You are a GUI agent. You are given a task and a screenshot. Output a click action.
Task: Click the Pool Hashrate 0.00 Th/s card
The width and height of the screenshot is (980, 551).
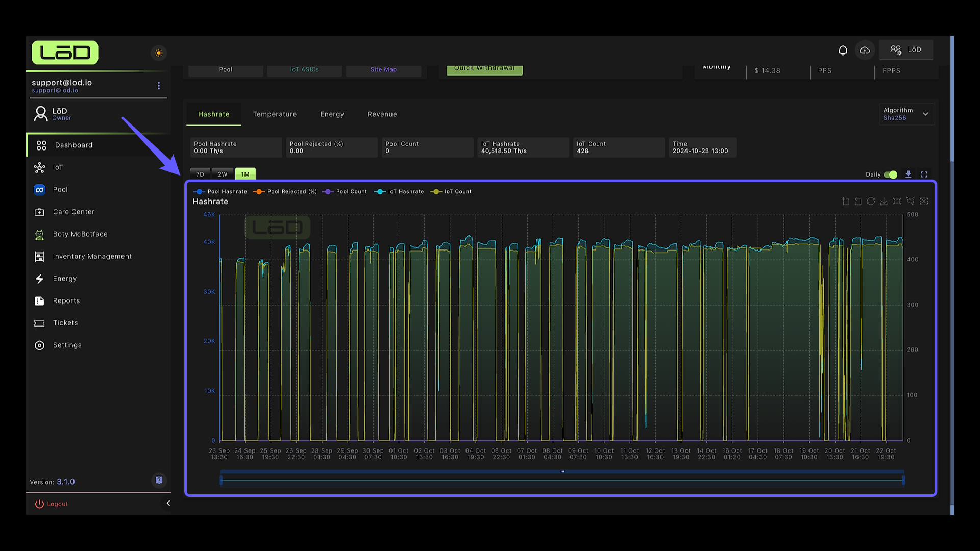point(236,147)
